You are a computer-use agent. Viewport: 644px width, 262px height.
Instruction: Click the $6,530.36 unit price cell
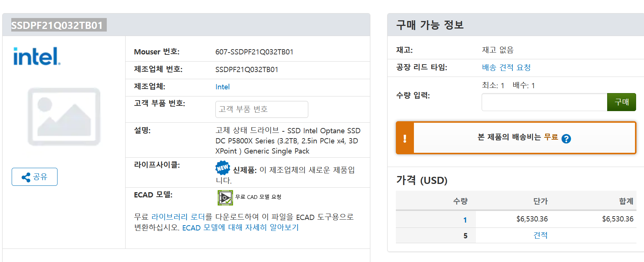(x=532, y=219)
